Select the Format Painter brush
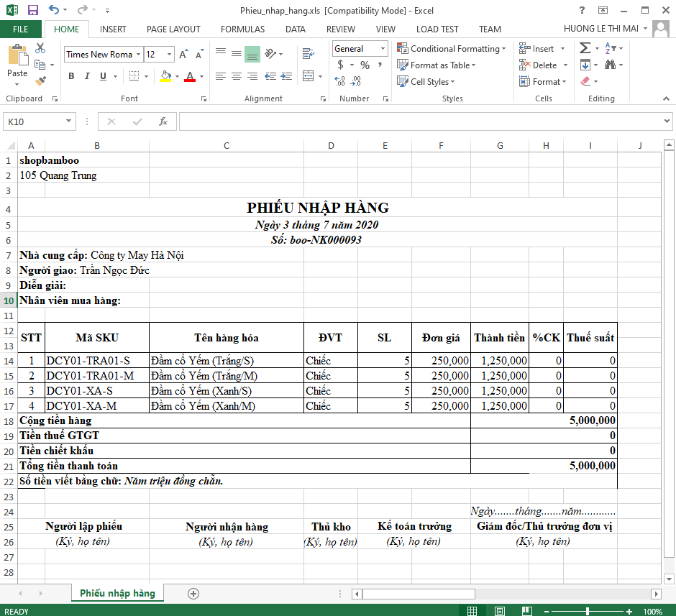This screenshot has width=676, height=616. pyautogui.click(x=40, y=81)
